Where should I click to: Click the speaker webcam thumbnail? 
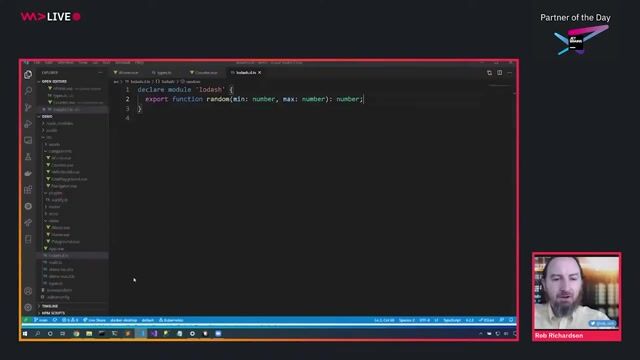coord(576,292)
